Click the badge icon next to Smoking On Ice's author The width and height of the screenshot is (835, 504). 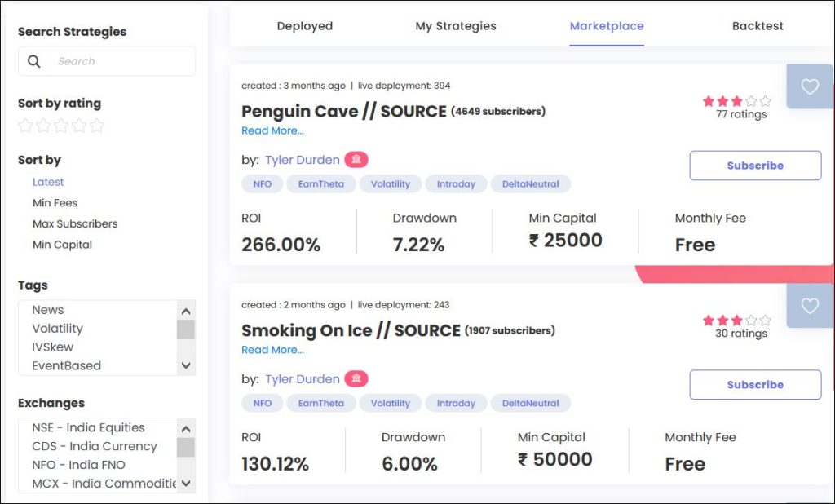(x=356, y=378)
